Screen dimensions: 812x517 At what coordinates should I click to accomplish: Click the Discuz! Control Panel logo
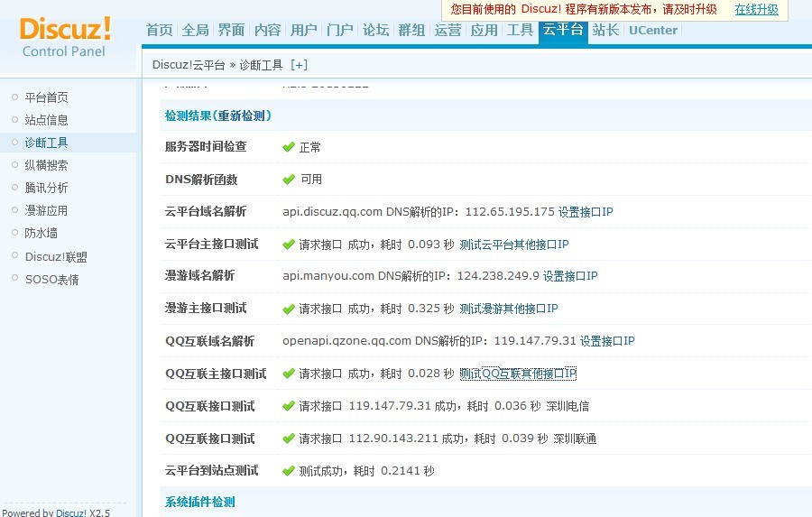pyautogui.click(x=65, y=37)
